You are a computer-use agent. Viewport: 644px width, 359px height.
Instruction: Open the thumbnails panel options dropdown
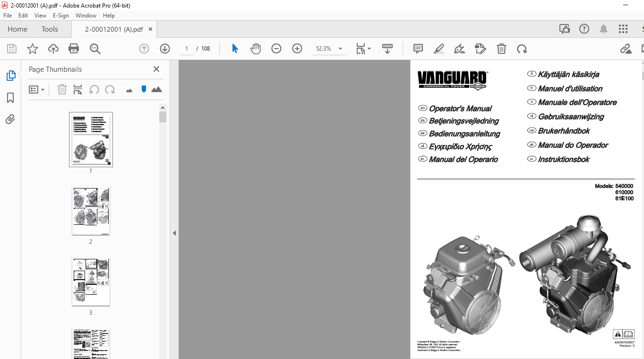(36, 89)
